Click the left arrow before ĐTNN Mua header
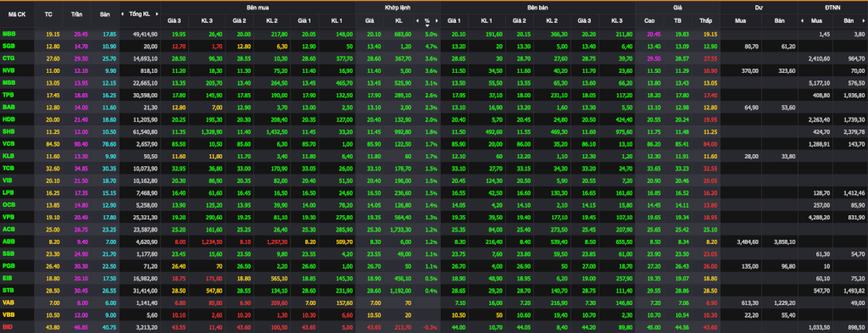The image size is (868, 333). pos(802,21)
